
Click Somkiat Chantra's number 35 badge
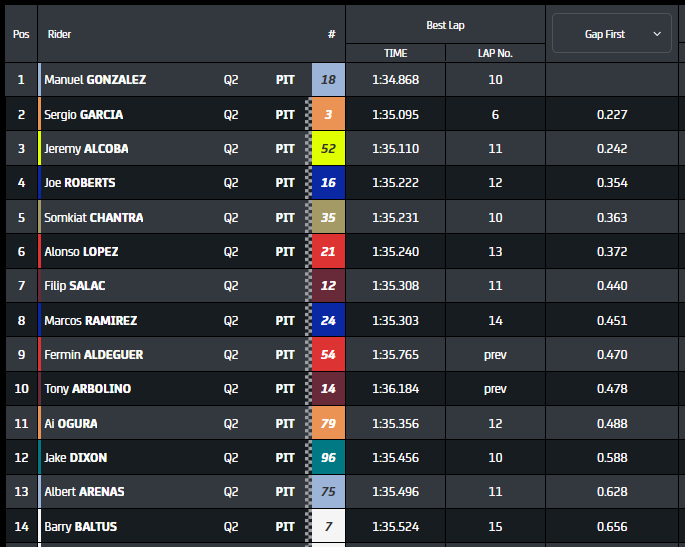click(328, 218)
